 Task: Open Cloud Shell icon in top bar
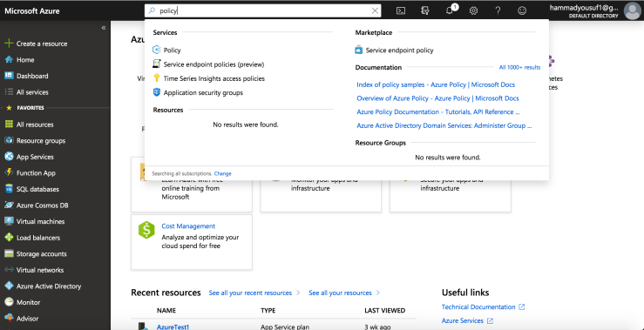(401, 11)
